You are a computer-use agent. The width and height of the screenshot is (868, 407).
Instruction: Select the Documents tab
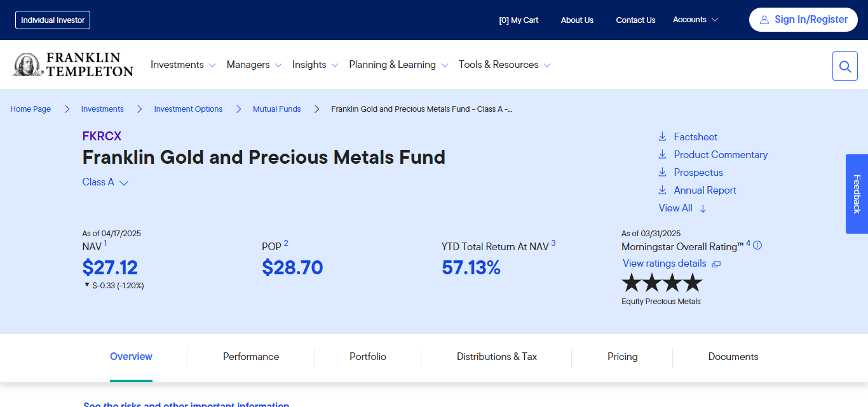[x=733, y=357]
